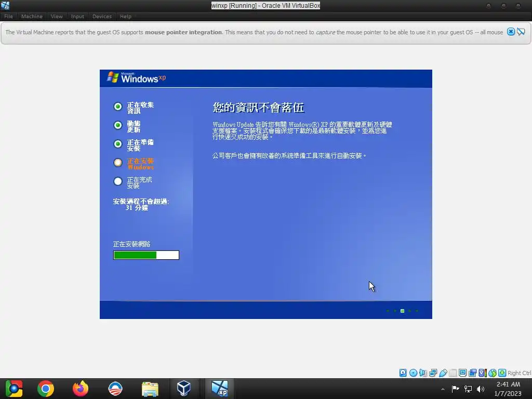Screen dimensions: 532x399
Task: Open the Help menu
Action: click(126, 16)
